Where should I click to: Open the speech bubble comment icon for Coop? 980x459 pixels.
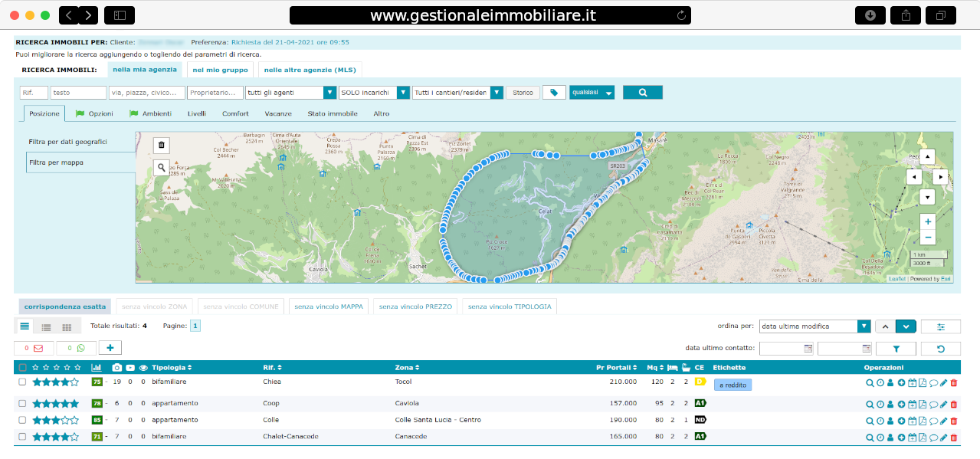point(932,403)
